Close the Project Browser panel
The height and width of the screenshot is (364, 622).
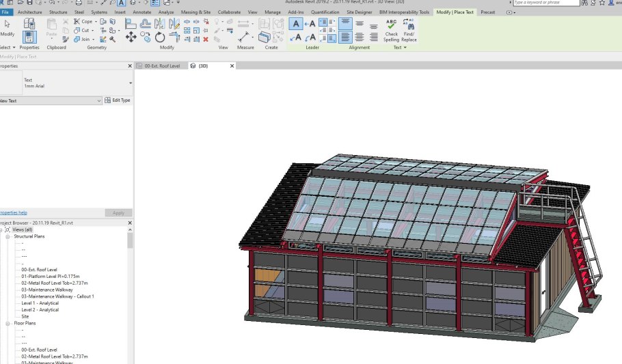pos(130,223)
